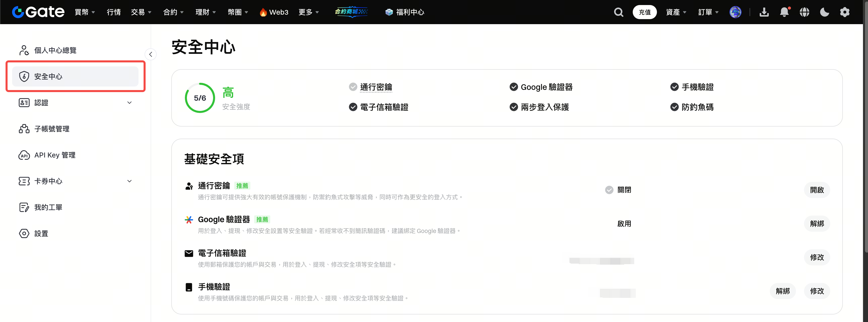Open the 行情 top menu item
Image resolution: width=868 pixels, height=322 pixels.
[114, 12]
